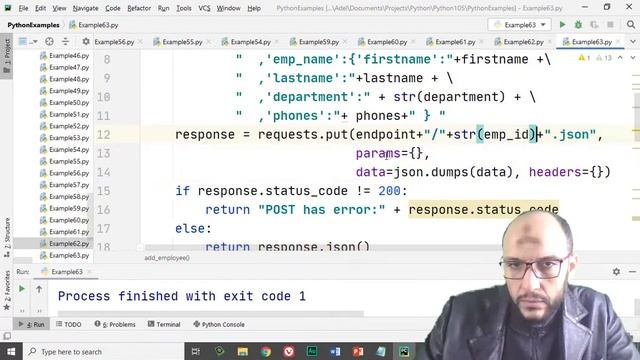
Task: Open the Tools menu
Action: 184,8
